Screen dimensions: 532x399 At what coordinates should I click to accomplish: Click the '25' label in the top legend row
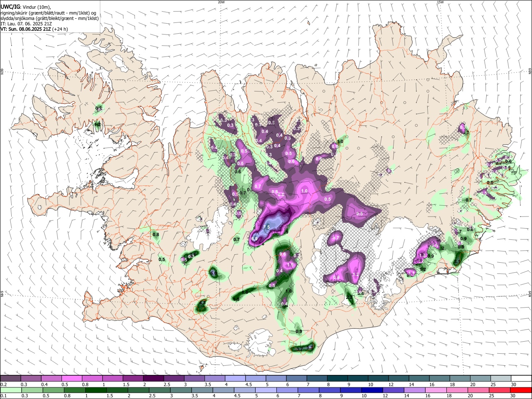coord(493,384)
